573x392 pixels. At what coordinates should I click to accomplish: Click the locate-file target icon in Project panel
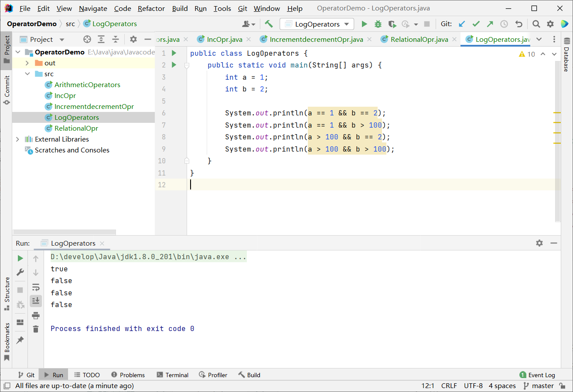tap(87, 39)
